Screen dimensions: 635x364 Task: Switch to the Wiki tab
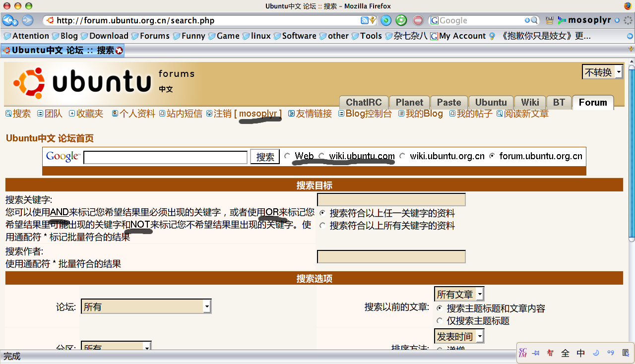[x=530, y=102]
